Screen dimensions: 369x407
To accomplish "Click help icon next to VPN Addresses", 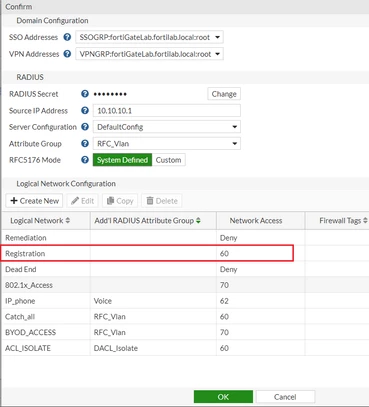I will [x=67, y=54].
